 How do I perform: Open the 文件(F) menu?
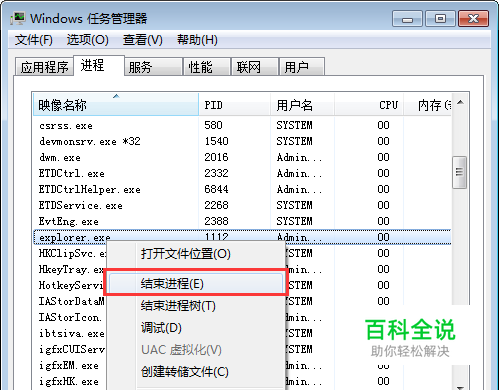[34, 40]
